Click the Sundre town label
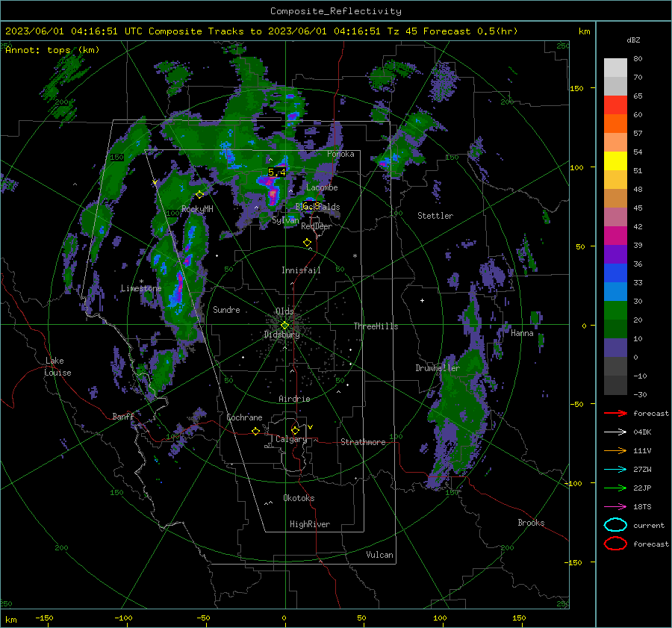Image resolution: width=672 pixels, height=628 pixels. coord(226,310)
